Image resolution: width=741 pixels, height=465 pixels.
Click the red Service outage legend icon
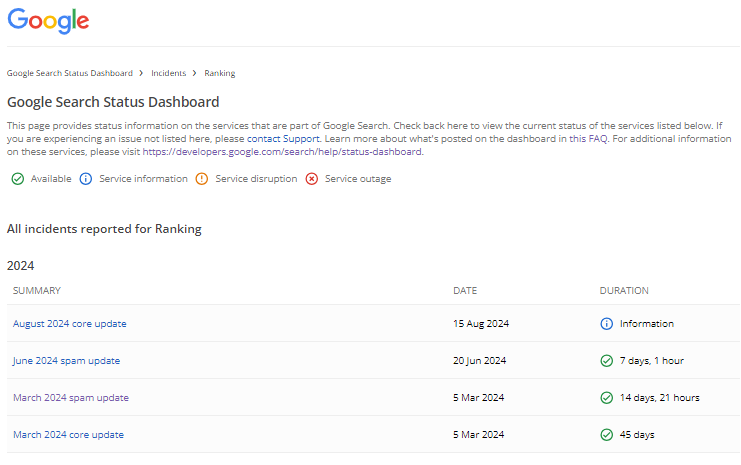click(311, 179)
